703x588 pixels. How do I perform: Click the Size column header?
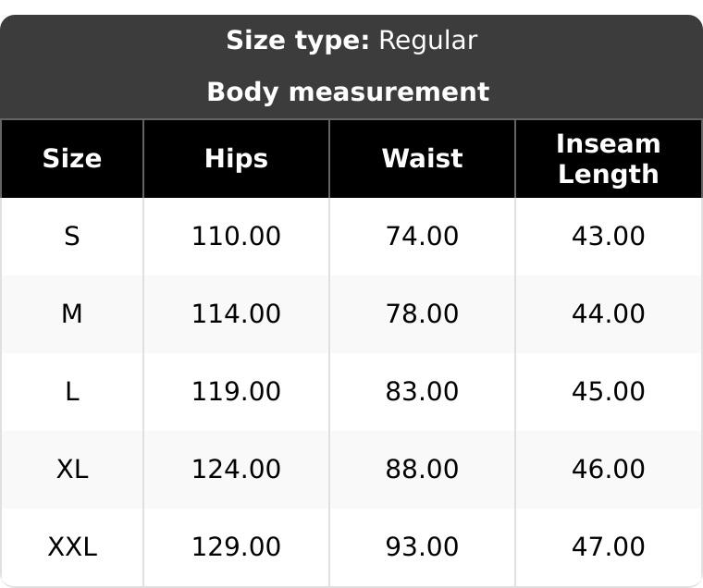tap(72, 159)
